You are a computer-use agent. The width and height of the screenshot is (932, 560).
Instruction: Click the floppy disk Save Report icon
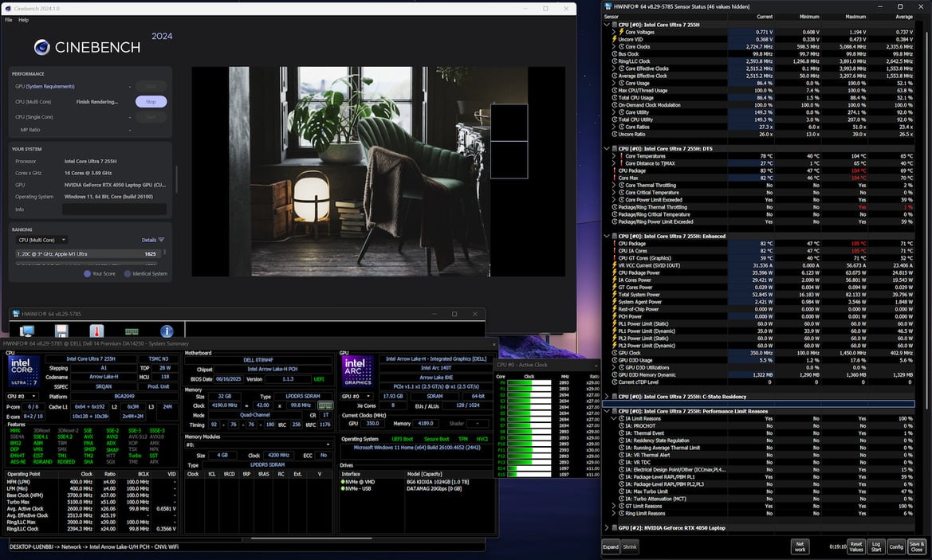coord(61,331)
